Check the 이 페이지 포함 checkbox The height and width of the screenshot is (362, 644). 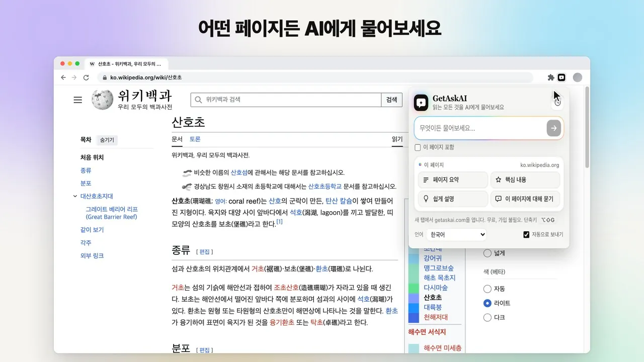(x=418, y=147)
